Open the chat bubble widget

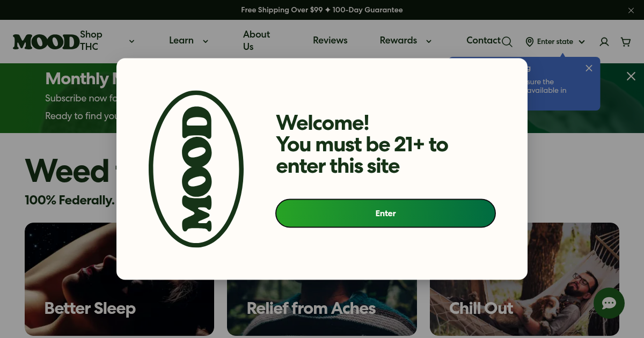[609, 304]
